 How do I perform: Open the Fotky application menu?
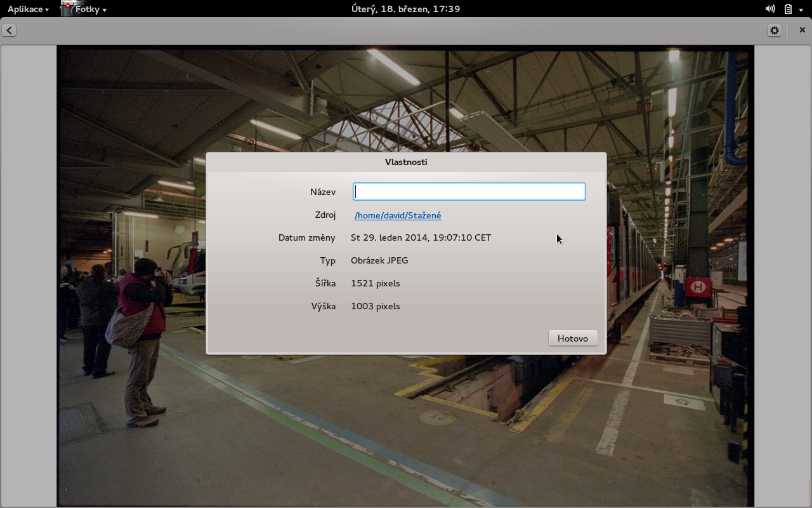[x=91, y=9]
